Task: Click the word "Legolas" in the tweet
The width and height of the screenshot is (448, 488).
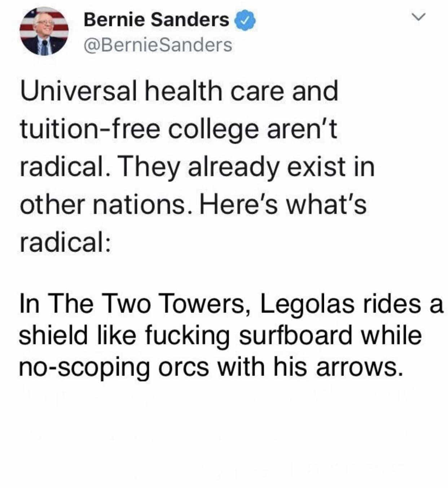Action: pyautogui.click(x=306, y=304)
